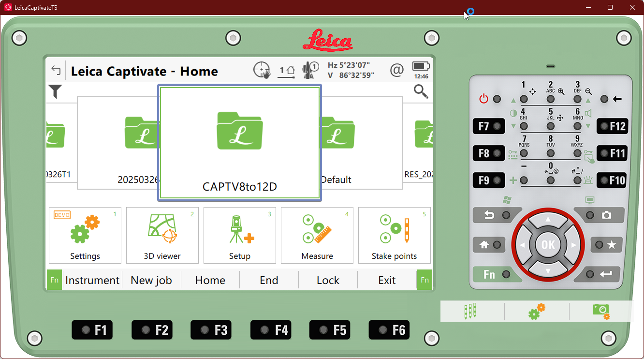Screen dimensions: 644x359
Task: Open the Setup app tile
Action: [x=240, y=236]
